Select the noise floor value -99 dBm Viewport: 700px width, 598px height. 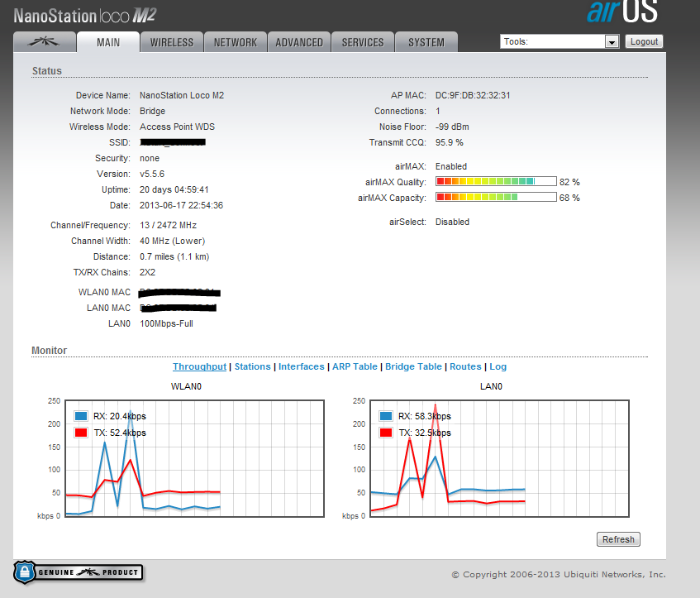452,127
